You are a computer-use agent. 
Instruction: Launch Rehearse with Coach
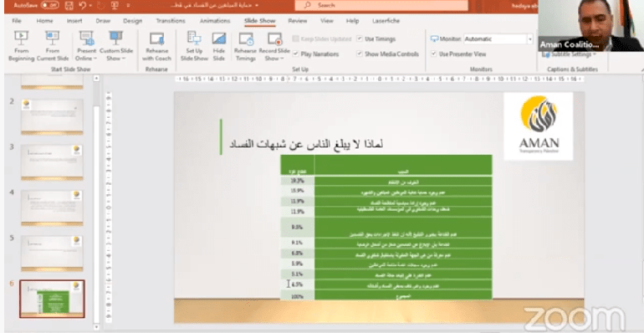click(156, 46)
